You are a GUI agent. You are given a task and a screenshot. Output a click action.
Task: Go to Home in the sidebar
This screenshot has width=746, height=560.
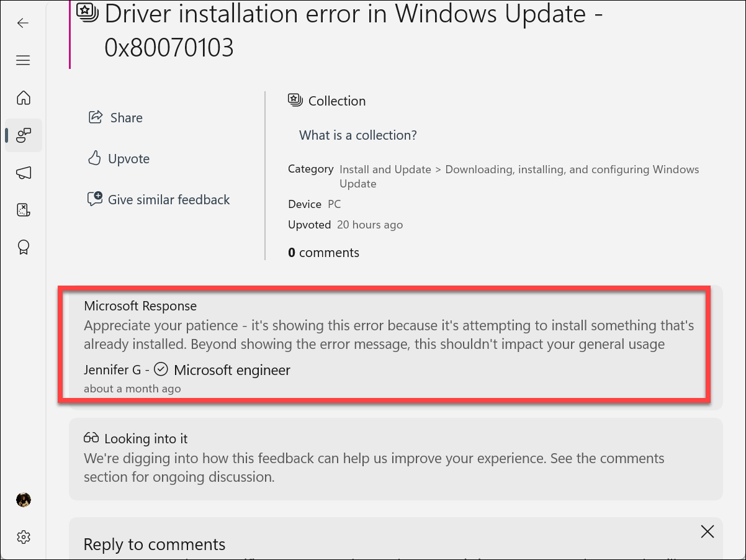[x=23, y=97]
